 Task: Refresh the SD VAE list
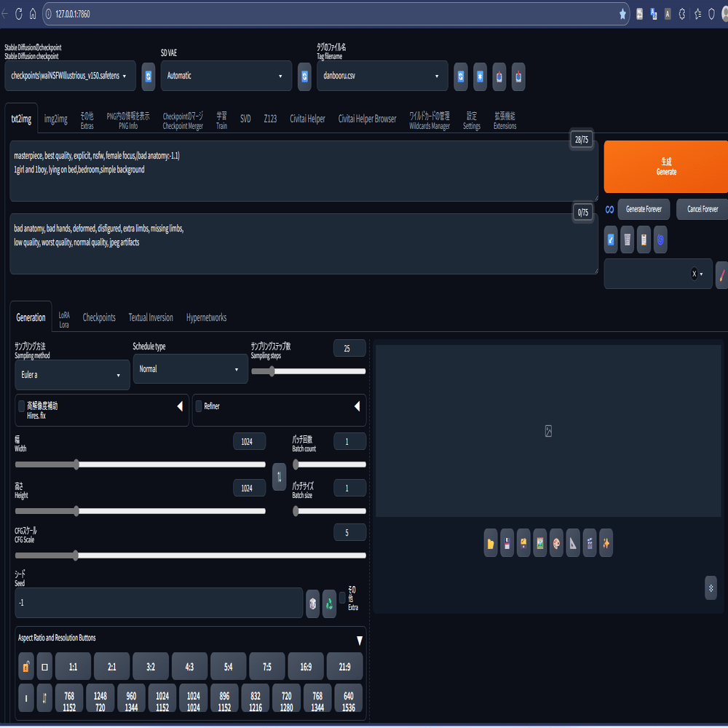point(304,76)
